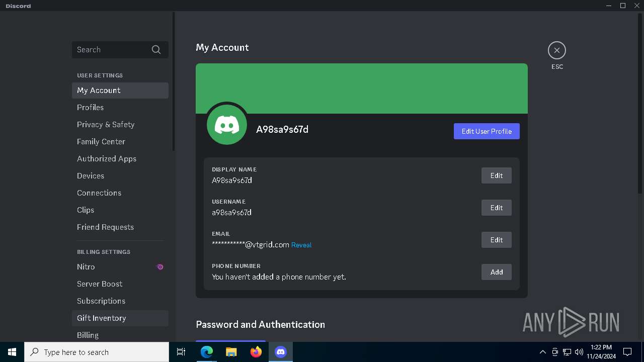Open Privacy & Safety settings
644x362 pixels.
[x=120, y=125]
